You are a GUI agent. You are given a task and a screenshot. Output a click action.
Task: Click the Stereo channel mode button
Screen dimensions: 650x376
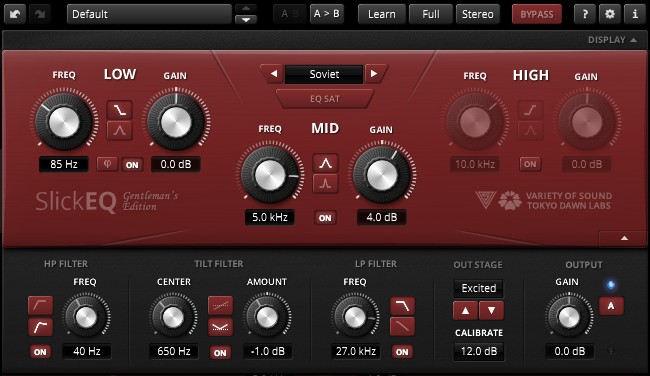[478, 14]
